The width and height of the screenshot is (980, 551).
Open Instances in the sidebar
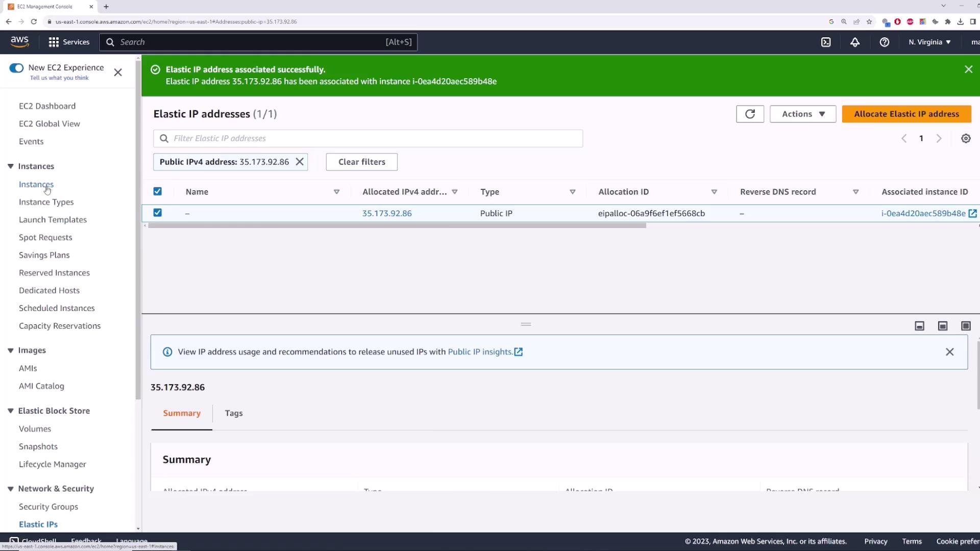coord(36,184)
